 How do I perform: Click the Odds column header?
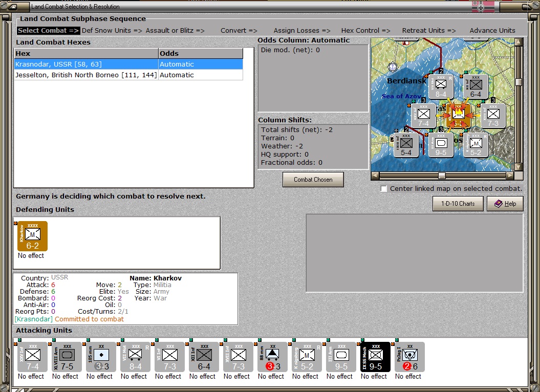(x=201, y=53)
